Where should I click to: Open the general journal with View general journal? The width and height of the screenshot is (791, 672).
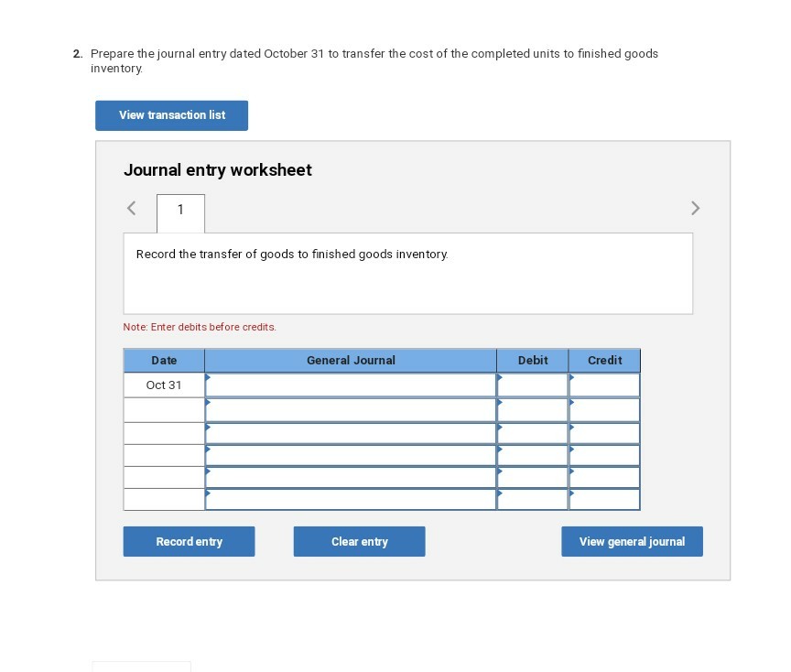coord(632,541)
